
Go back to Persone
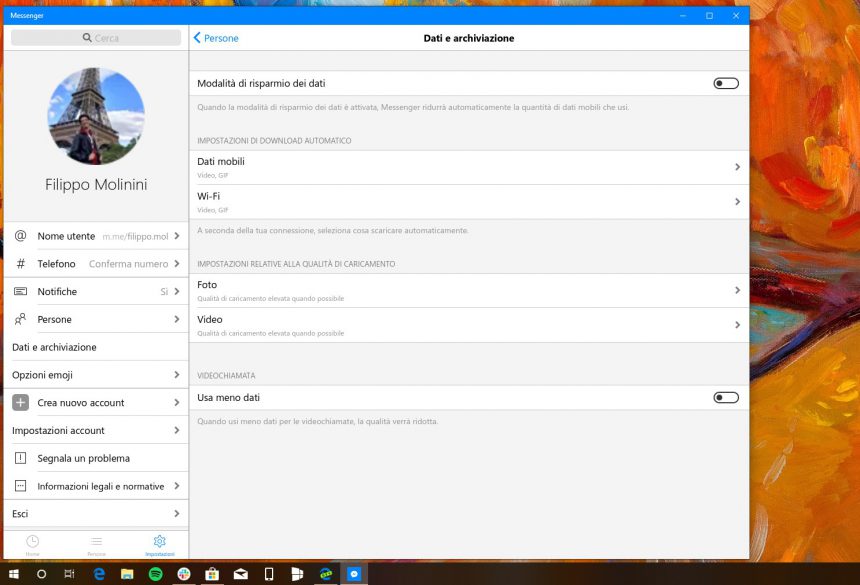[216, 38]
